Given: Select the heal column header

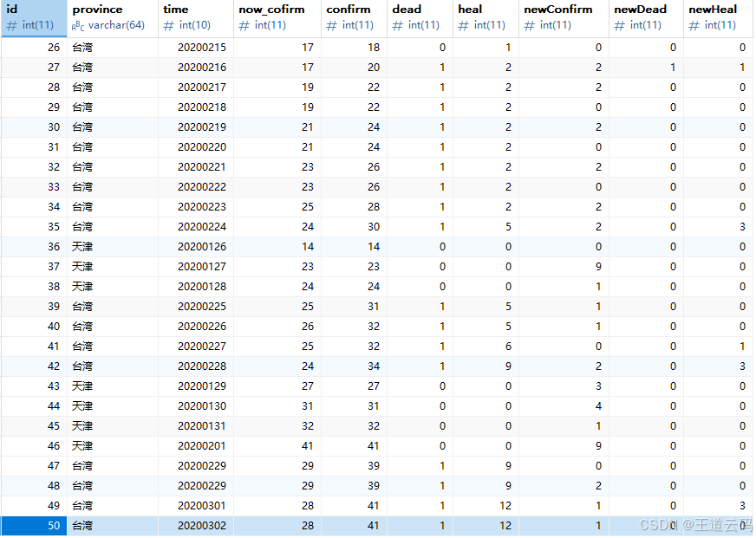Looking at the screenshot, I should (x=486, y=18).
